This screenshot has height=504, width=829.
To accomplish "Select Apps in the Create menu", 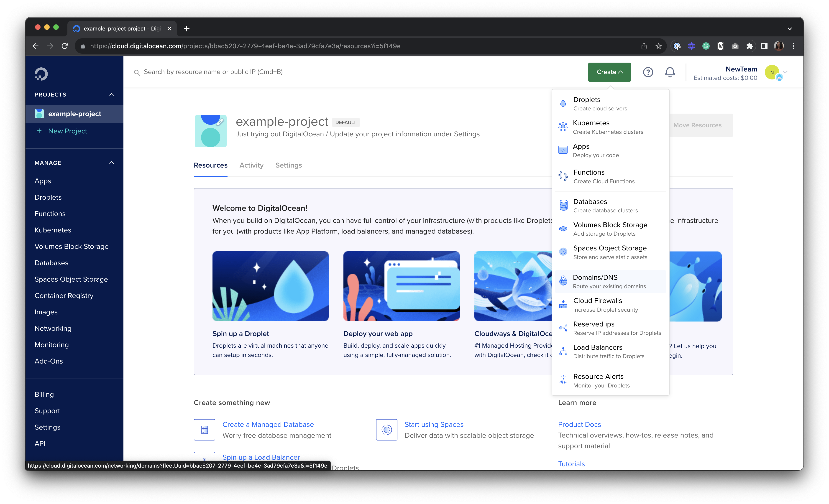I will (610, 150).
